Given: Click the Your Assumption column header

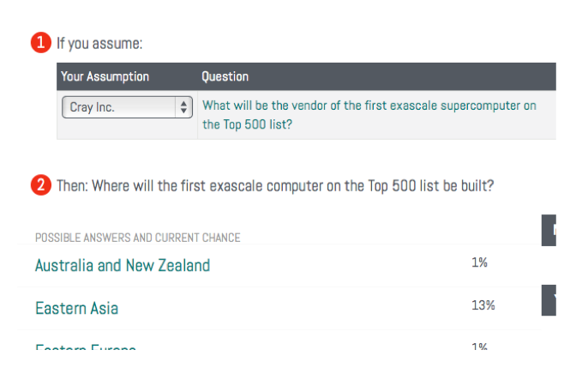Looking at the screenshot, I should pos(105,76).
